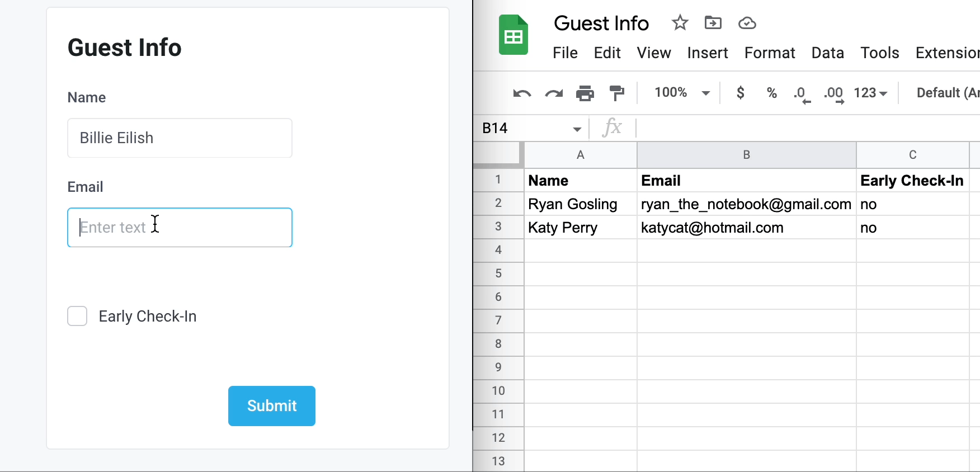
Task: Open the Insert menu
Action: tap(707, 53)
